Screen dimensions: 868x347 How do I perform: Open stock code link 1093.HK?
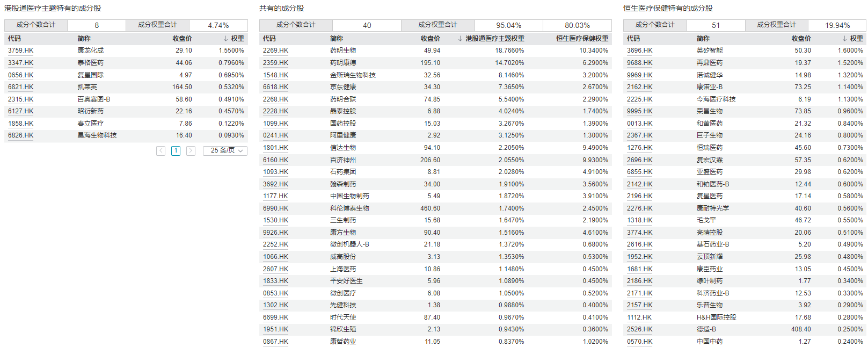pyautogui.click(x=275, y=172)
